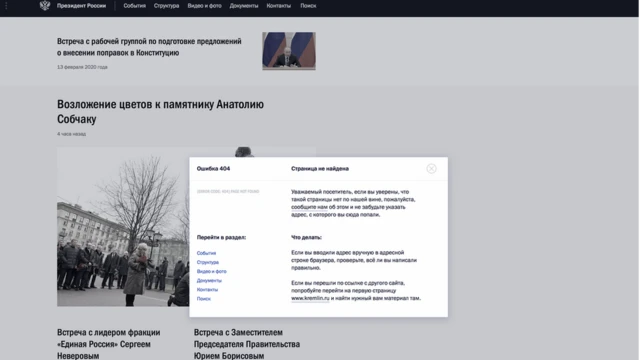Open «Документы» in top navigation

point(244,6)
